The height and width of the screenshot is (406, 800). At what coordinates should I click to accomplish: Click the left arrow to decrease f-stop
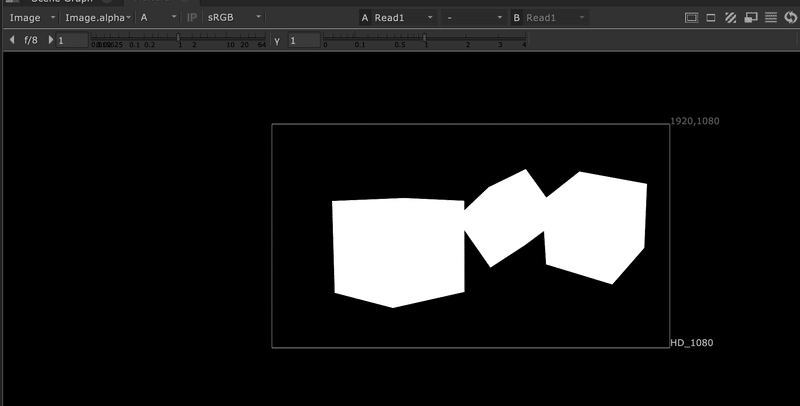tap(12, 40)
